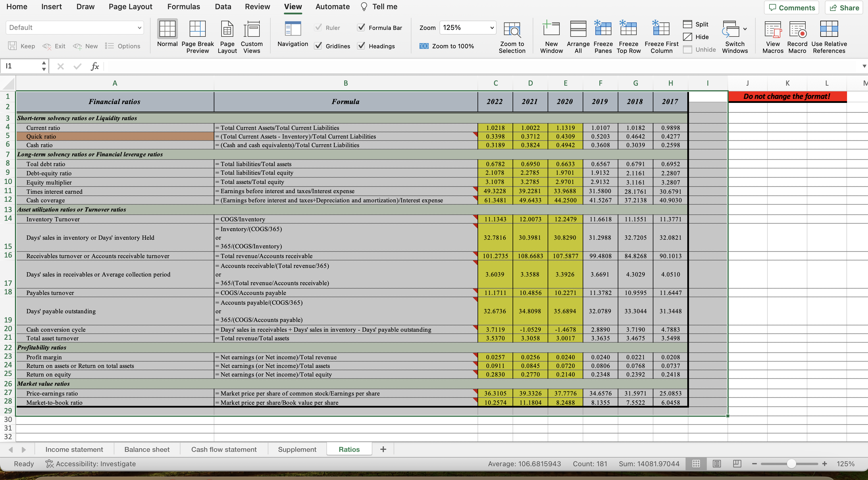Open the Default sheet view dropdown
This screenshot has height=480, width=868.
[x=74, y=28]
